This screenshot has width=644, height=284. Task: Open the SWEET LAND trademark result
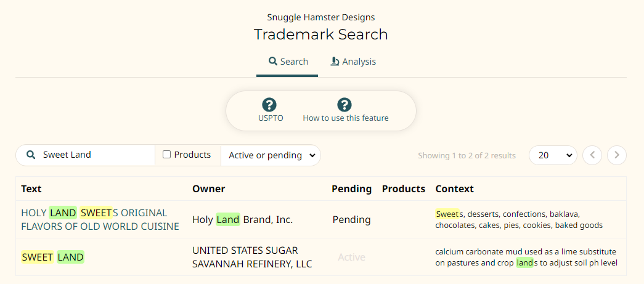pos(52,258)
